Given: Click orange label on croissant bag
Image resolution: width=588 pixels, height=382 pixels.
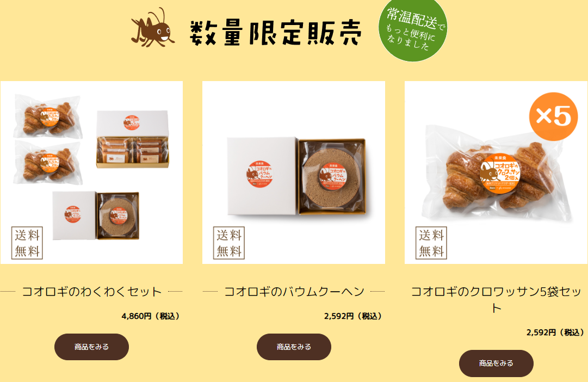Looking at the screenshot, I should pyautogui.click(x=500, y=173).
